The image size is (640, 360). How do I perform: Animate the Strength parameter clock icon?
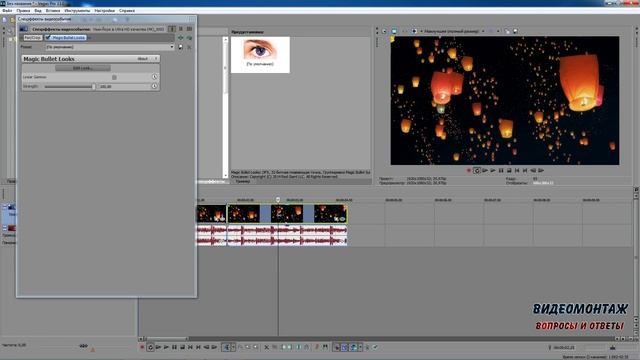pyautogui.click(x=154, y=86)
